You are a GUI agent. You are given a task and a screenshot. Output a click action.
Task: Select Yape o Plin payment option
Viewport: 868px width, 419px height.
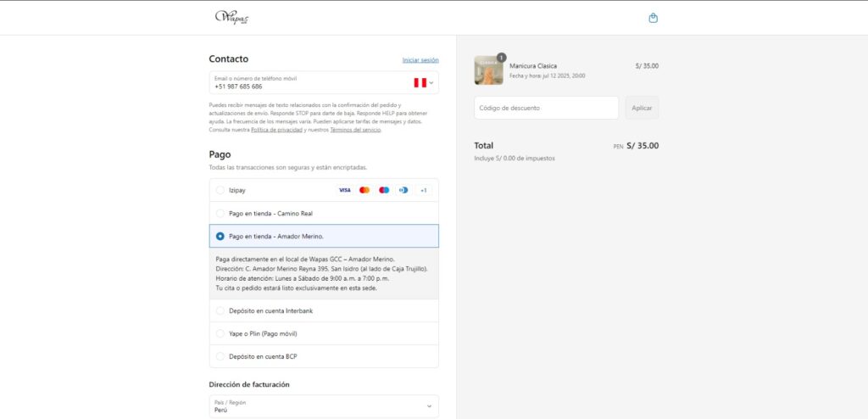click(x=220, y=334)
